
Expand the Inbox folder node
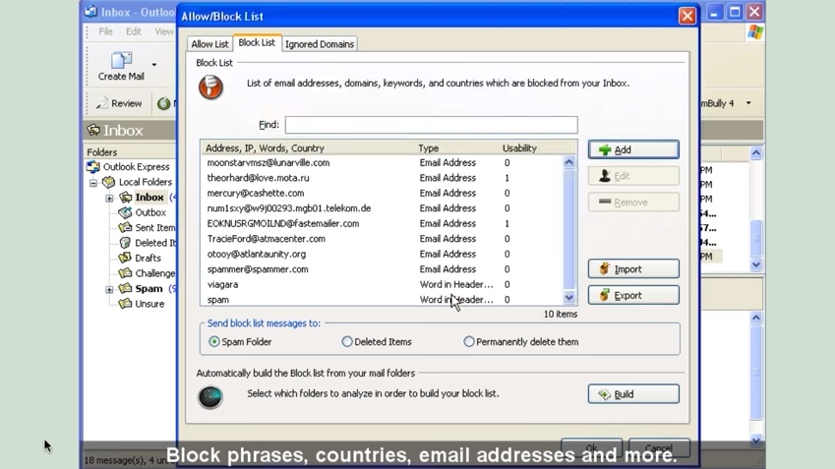tap(109, 198)
